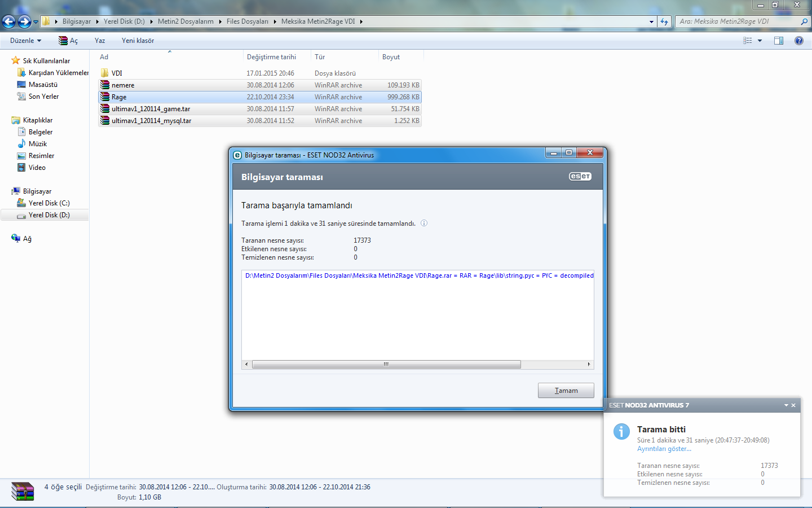This screenshot has height=508, width=812.
Task: Select Bilgisayar in navigation pane
Action: tap(37, 191)
